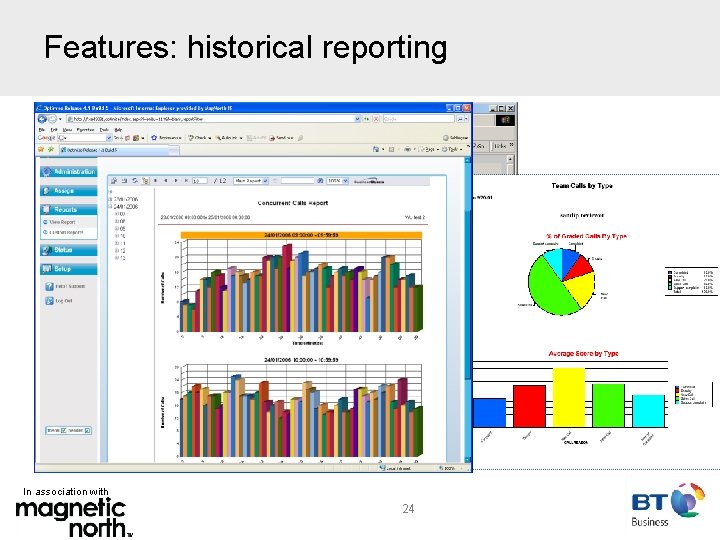720x540 pixels.
Task: Open the Setup sidebar section
Action: click(68, 269)
